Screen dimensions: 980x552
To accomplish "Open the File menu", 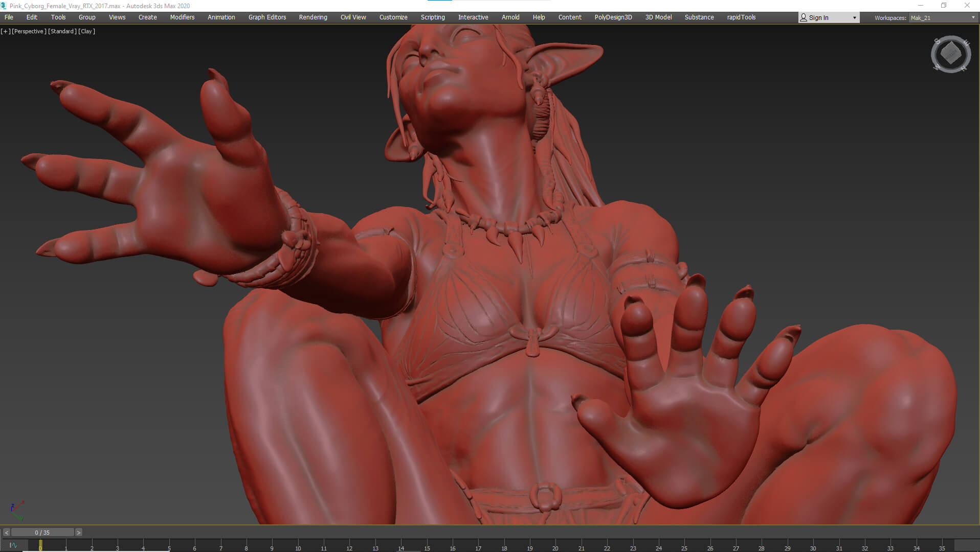I will click(9, 17).
